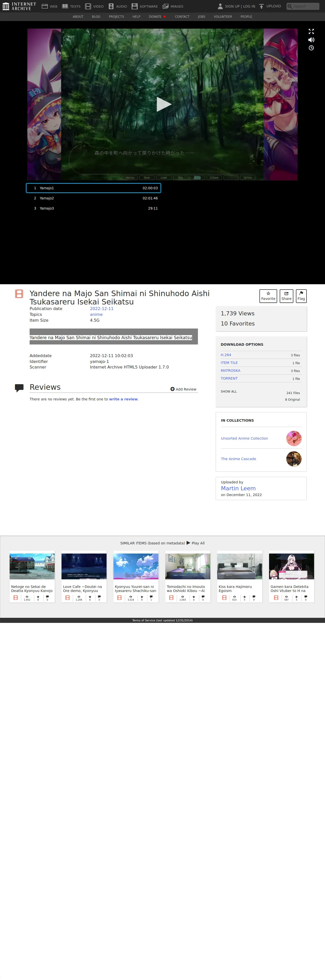Open uploader Martin Leem profile
This screenshot has width=325, height=980.
(238, 488)
